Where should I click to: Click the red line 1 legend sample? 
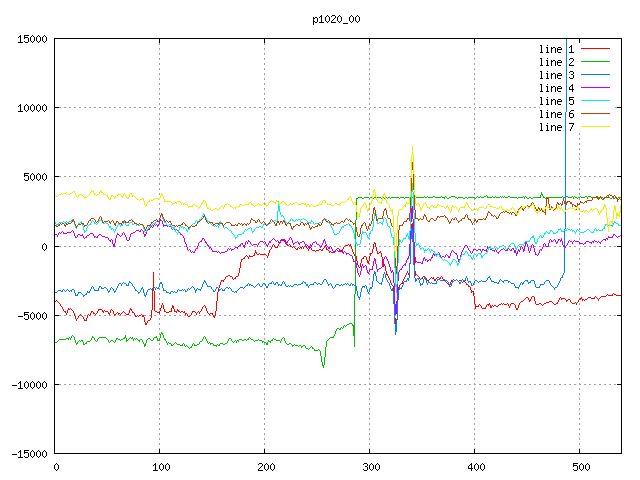tap(596, 49)
